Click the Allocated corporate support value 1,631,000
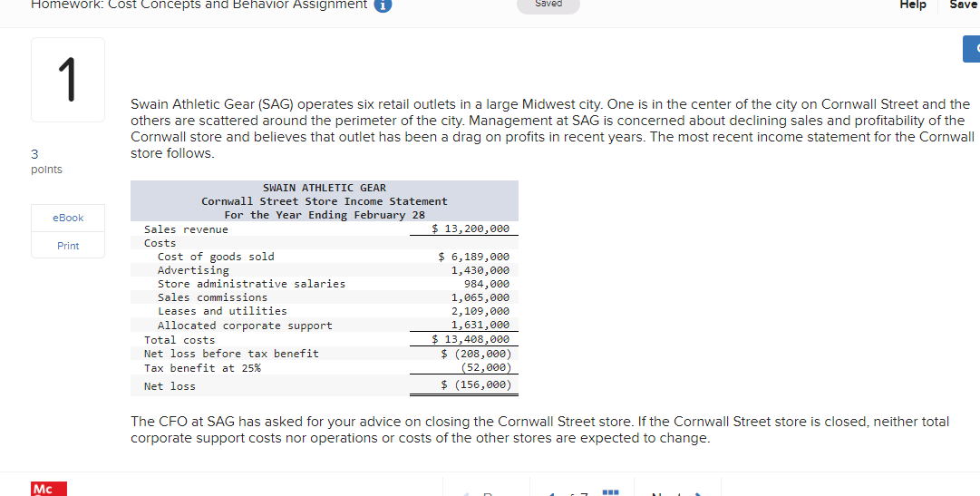The height and width of the screenshot is (496, 980). point(480,325)
